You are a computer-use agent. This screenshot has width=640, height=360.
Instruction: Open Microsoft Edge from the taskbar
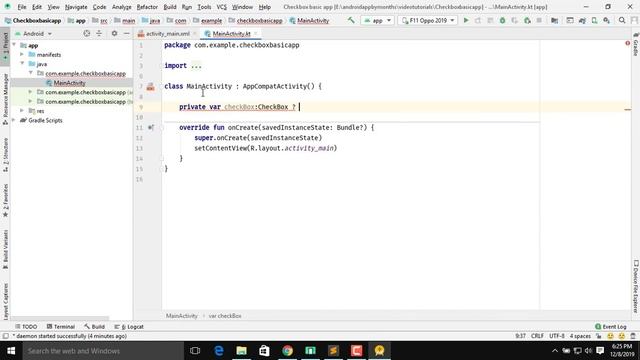pyautogui.click(x=218, y=351)
